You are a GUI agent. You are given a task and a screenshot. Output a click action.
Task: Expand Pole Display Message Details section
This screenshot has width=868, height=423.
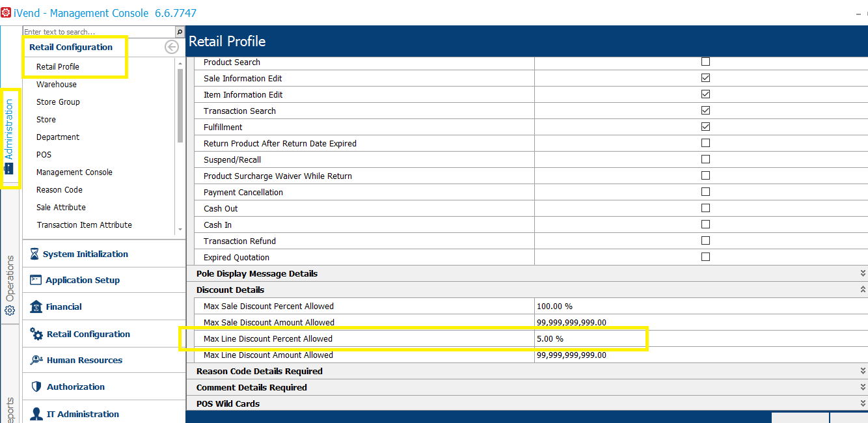click(863, 273)
